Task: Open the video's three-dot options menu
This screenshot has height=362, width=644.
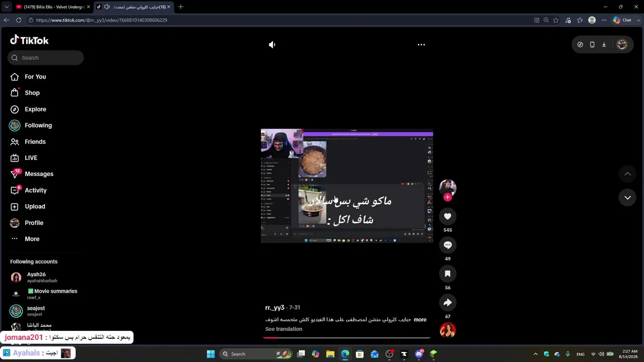Action: (x=421, y=45)
